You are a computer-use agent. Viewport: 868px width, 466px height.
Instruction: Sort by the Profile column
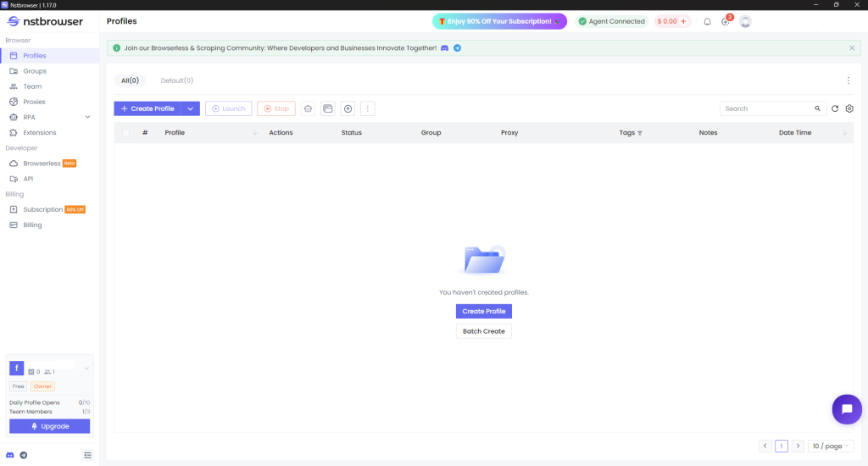point(255,133)
